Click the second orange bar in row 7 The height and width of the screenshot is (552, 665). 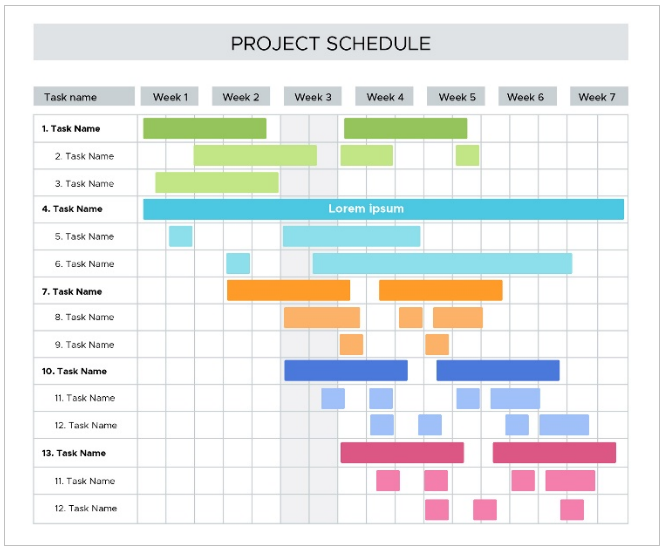point(441,290)
